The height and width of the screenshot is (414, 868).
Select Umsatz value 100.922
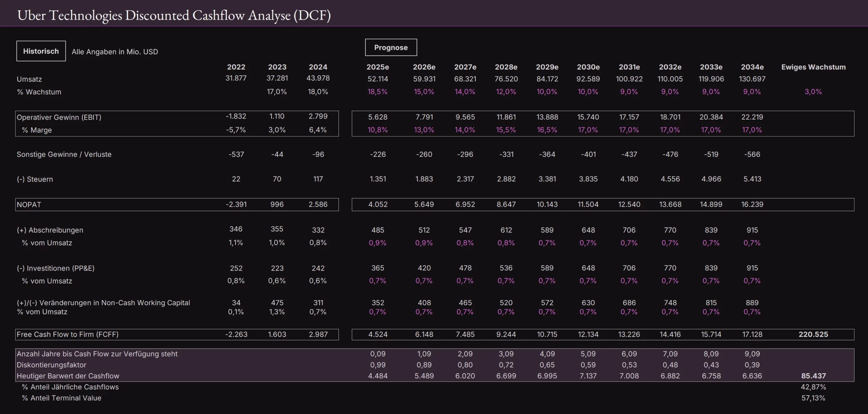[x=629, y=79]
